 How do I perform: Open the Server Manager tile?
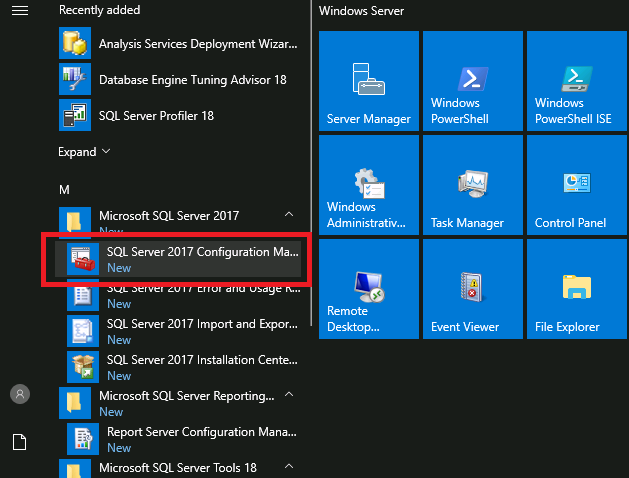369,81
